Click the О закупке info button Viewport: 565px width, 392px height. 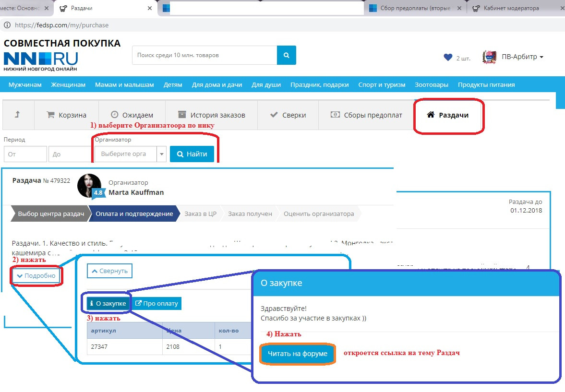pos(108,303)
